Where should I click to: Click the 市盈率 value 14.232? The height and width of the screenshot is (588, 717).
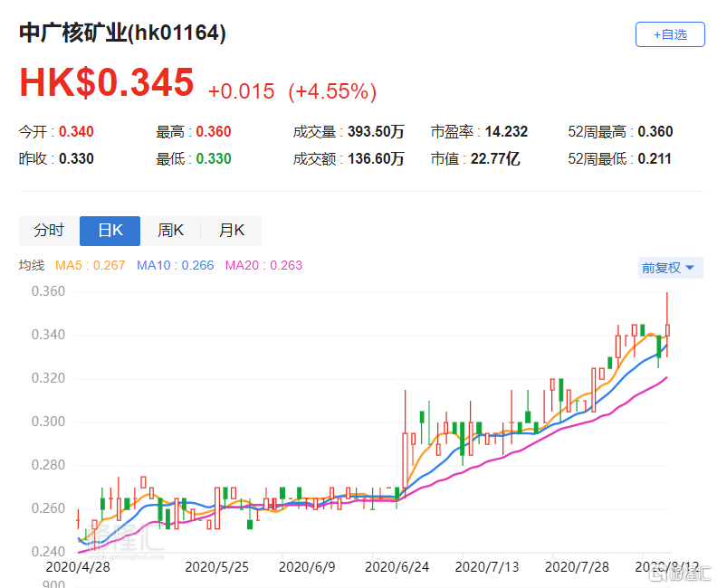pos(507,132)
